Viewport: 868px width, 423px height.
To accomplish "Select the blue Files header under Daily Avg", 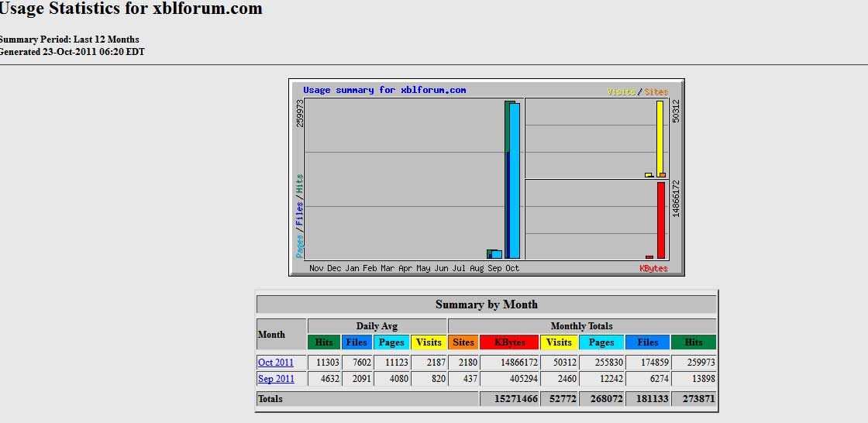I will [x=356, y=342].
